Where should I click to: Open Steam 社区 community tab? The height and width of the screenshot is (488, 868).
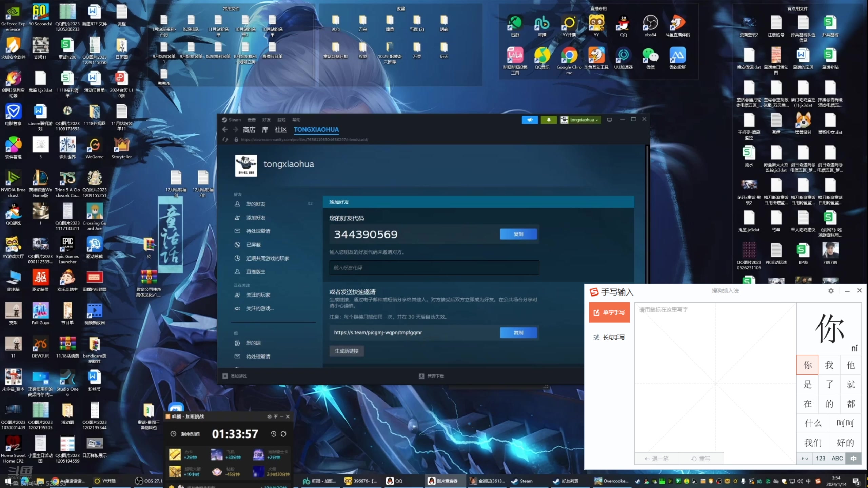[278, 129]
